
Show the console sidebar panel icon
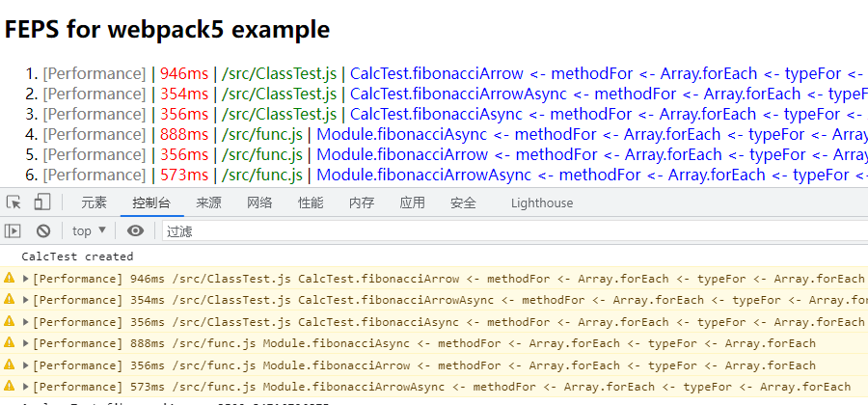(x=13, y=230)
